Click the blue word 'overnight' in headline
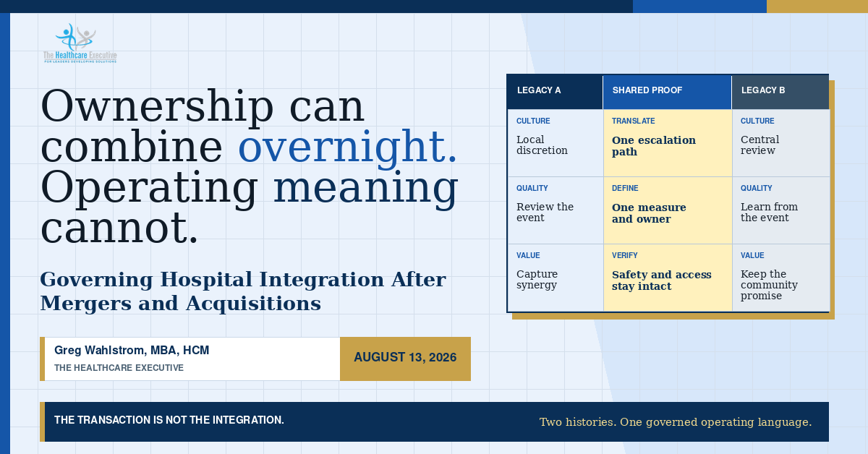This screenshot has width=868, height=454. [x=347, y=147]
